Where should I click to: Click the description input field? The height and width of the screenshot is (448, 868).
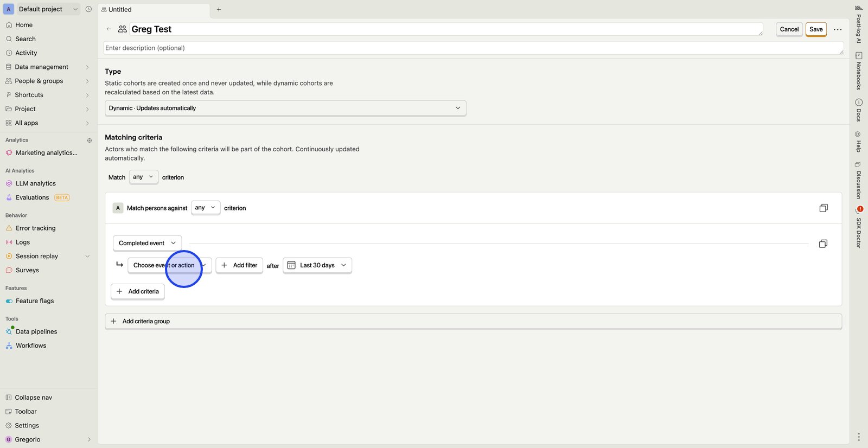[472, 48]
